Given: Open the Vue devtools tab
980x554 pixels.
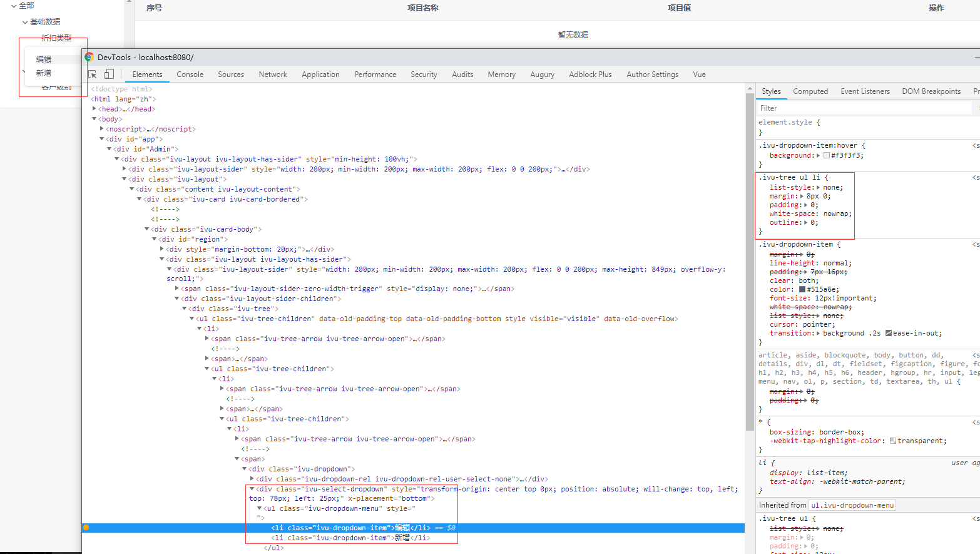Looking at the screenshot, I should pos(699,74).
